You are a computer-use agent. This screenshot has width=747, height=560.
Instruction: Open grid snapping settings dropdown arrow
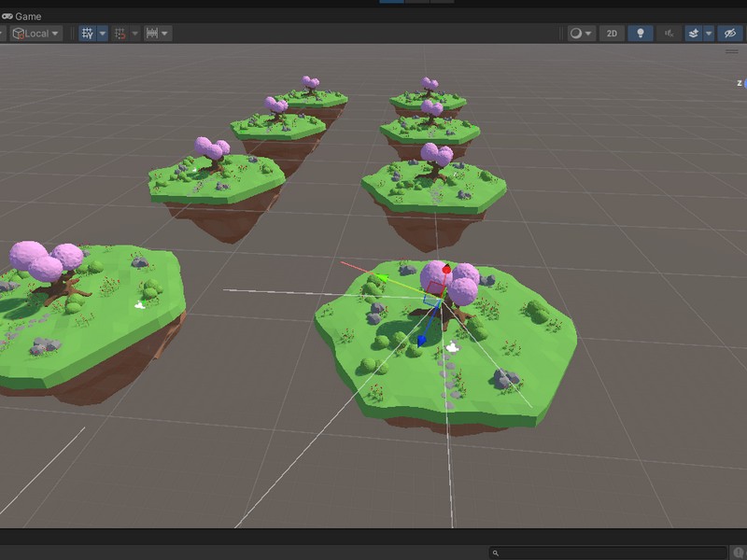(103, 34)
